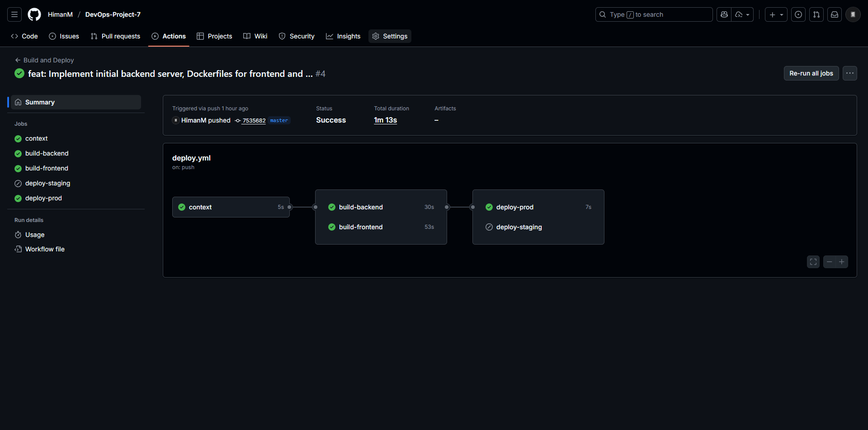Zoom in on the workflow visualization
Viewport: 868px width, 430px height.
point(842,262)
